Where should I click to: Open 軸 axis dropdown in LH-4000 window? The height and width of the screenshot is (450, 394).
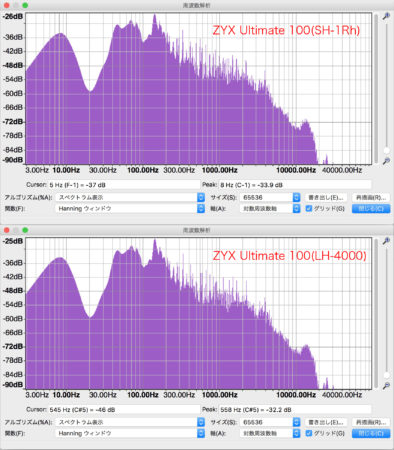tap(270, 433)
